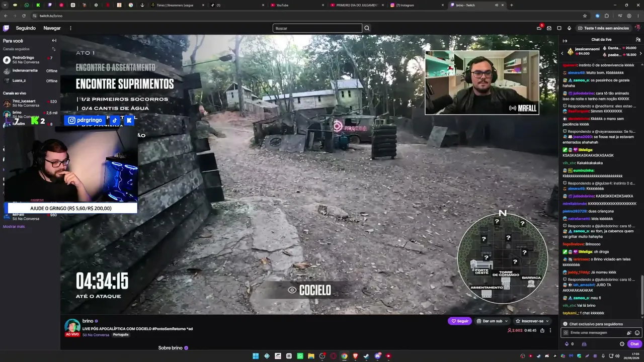Open brino's channel avatar
This screenshot has width=644, height=362.
(x=72, y=327)
